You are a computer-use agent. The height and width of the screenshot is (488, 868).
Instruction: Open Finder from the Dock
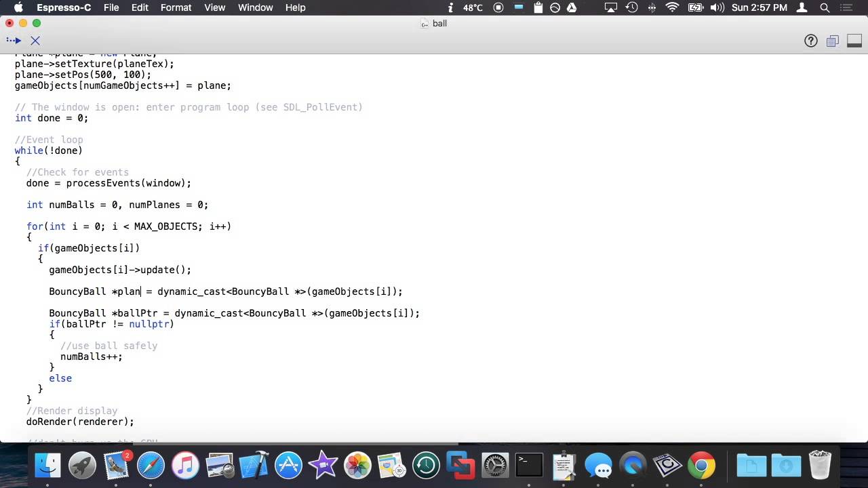[48, 466]
